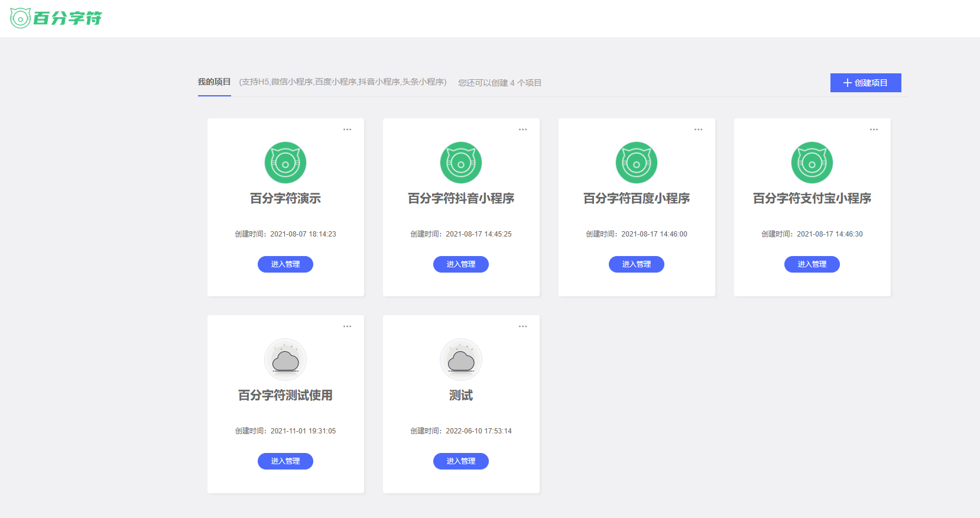The image size is (980, 518).
Task: Click 进入管理 for the 测试 project
Action: [x=461, y=461]
